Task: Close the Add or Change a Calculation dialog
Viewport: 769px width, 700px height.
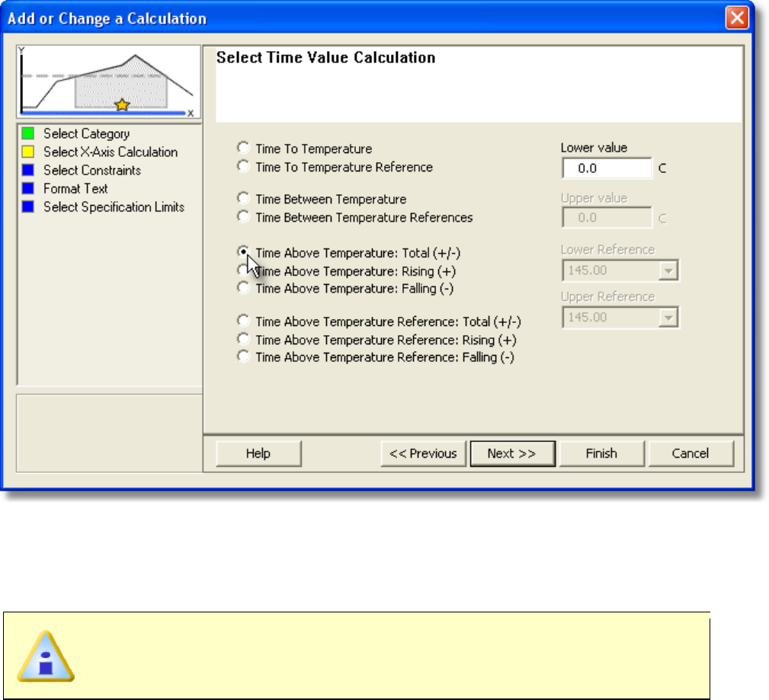Action: [737, 18]
